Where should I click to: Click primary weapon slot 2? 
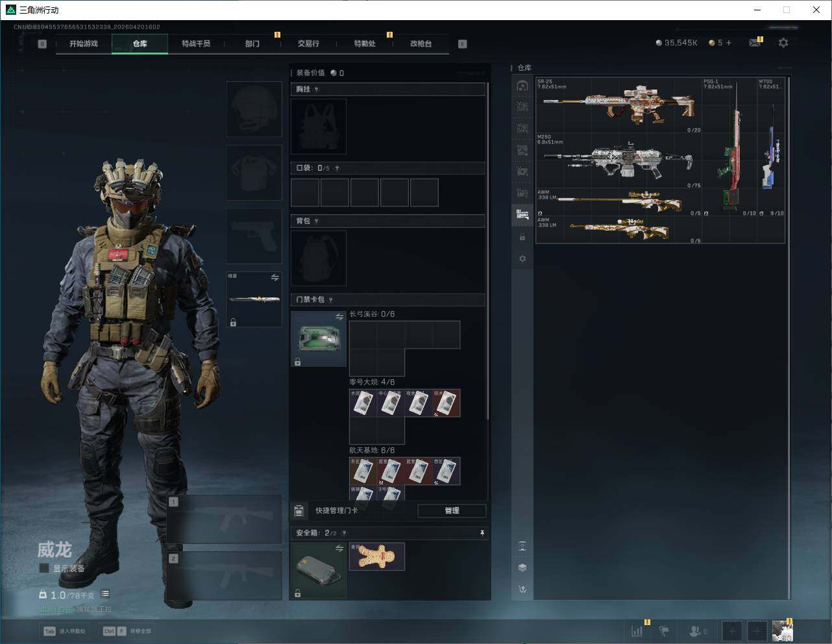pos(225,576)
